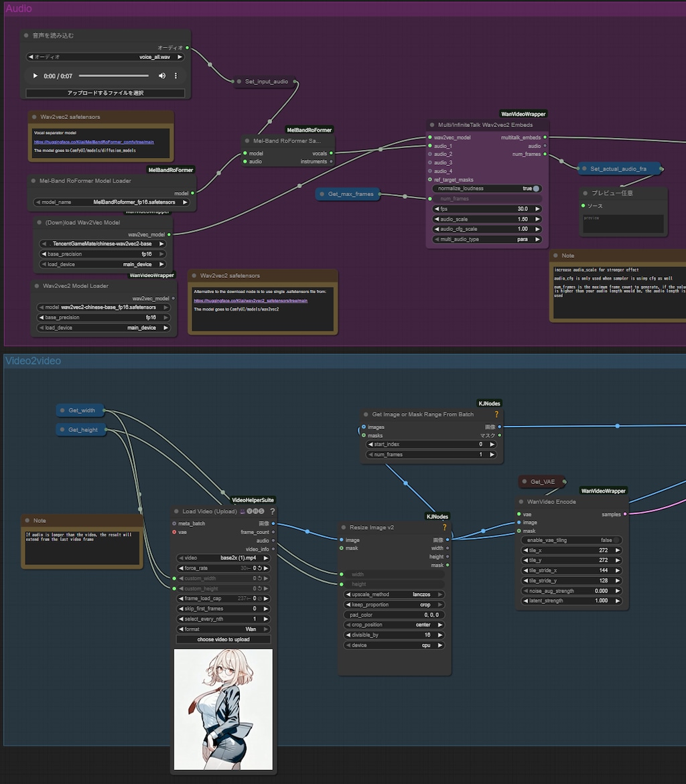686x784 pixels.
Task: Open the model_name MelBandRoformer_fp16 selector
Action: 112,202
